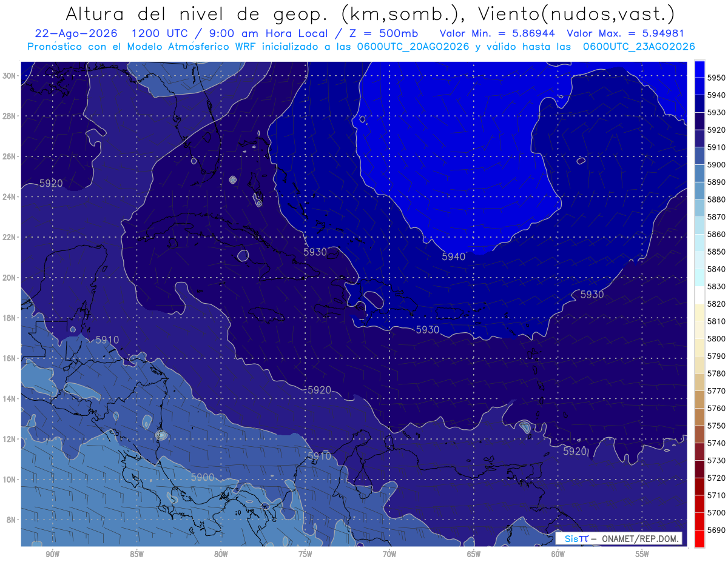
Task: Click the 30N latitude axis label
Action: point(9,76)
